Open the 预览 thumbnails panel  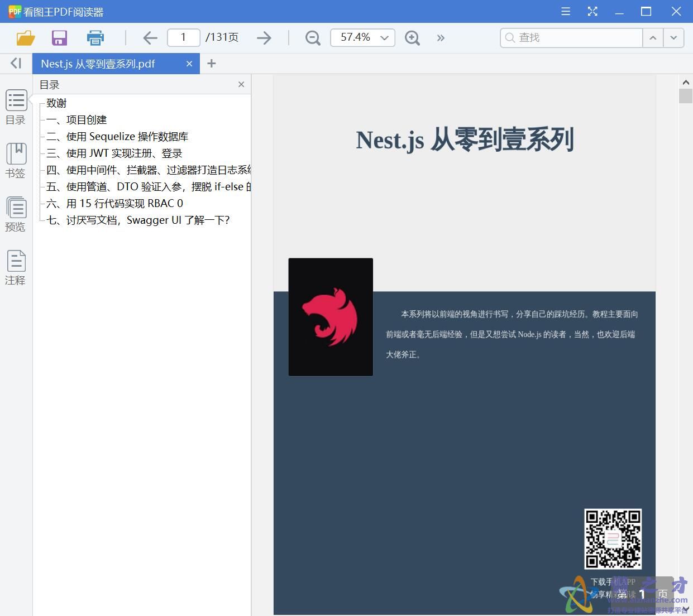16,214
